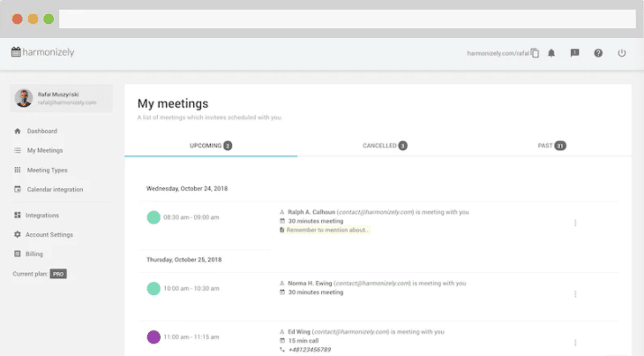
Task: Click the Integrations icon in sidebar
Action: pos(18,215)
